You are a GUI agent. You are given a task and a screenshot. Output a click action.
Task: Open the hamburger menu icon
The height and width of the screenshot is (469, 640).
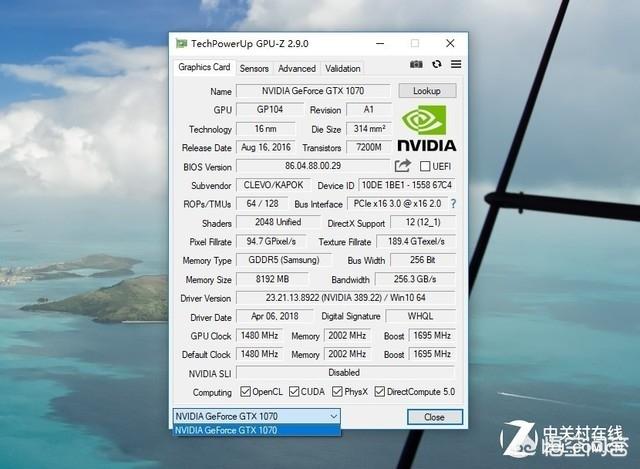456,64
